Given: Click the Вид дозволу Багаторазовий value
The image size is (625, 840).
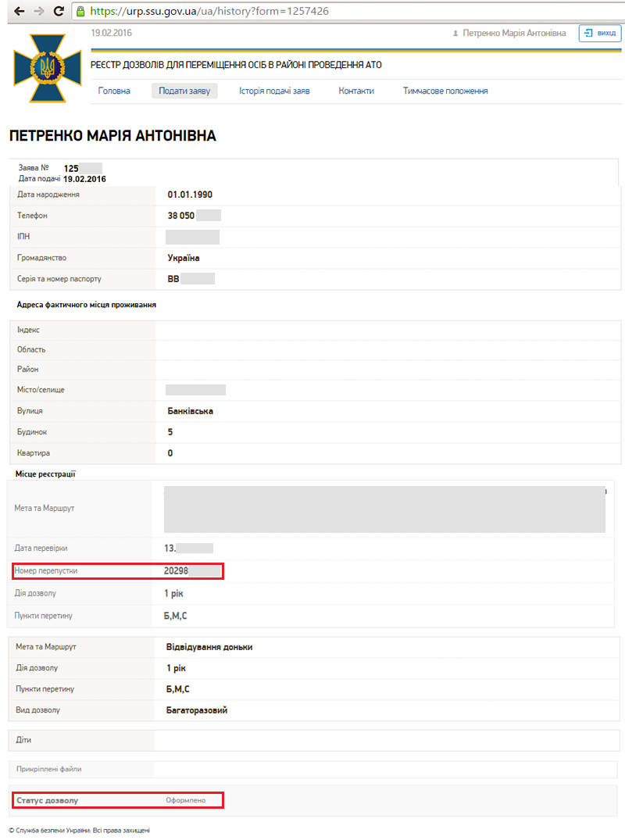Looking at the screenshot, I should click(x=197, y=710).
